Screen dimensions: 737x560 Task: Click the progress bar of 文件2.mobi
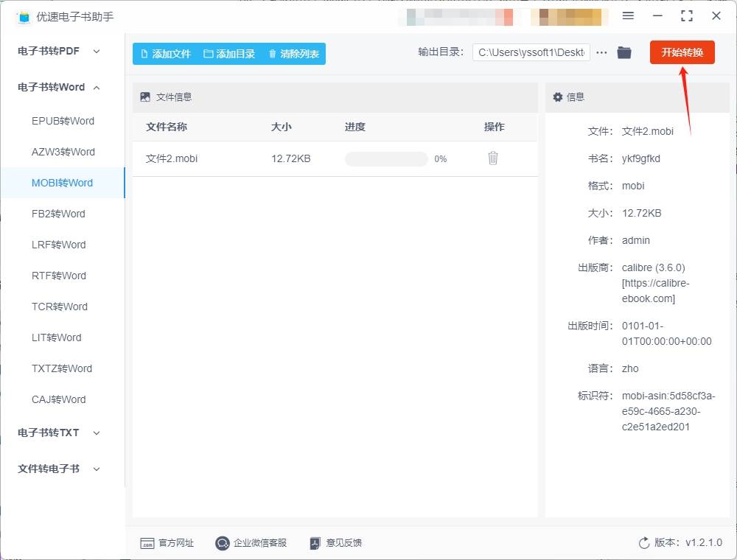(x=386, y=158)
